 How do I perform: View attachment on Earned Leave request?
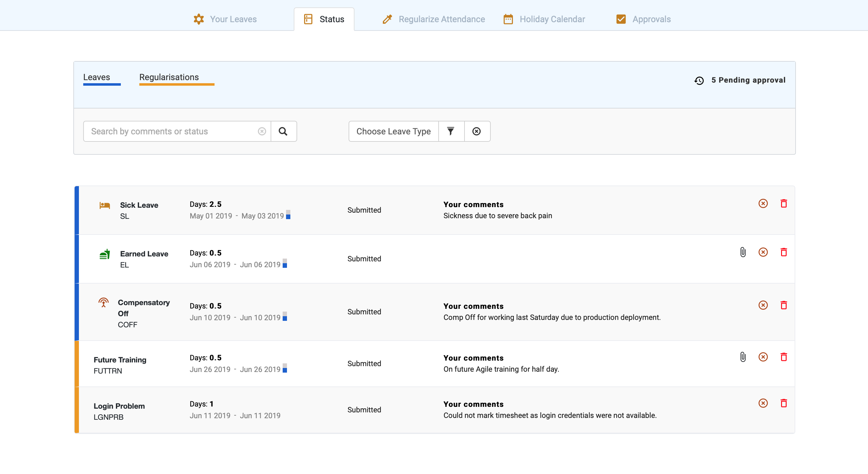pos(743,252)
